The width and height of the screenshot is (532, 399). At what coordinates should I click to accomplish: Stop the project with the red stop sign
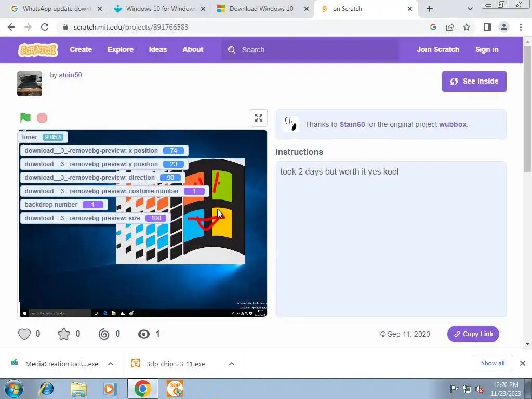click(x=42, y=118)
